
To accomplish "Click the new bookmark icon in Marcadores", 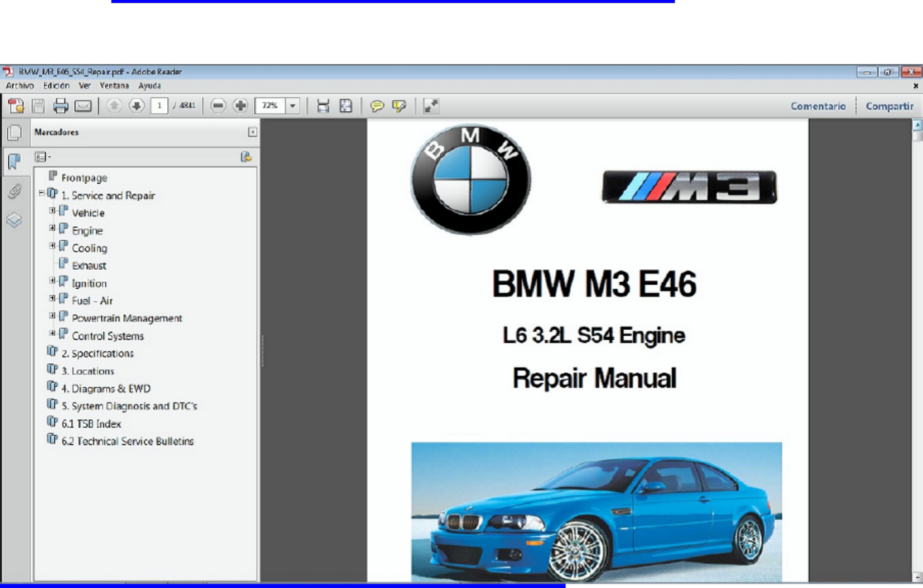I will (246, 157).
